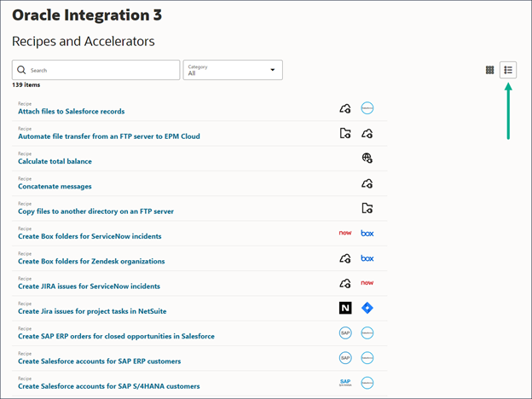
Task: Click SAP S/4HANA logo in last row
Action: click(x=345, y=383)
